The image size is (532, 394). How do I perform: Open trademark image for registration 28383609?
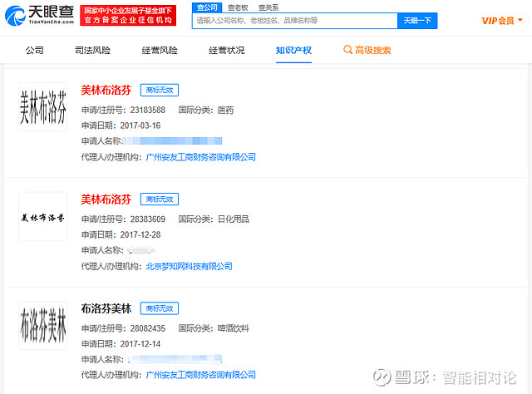(43, 216)
